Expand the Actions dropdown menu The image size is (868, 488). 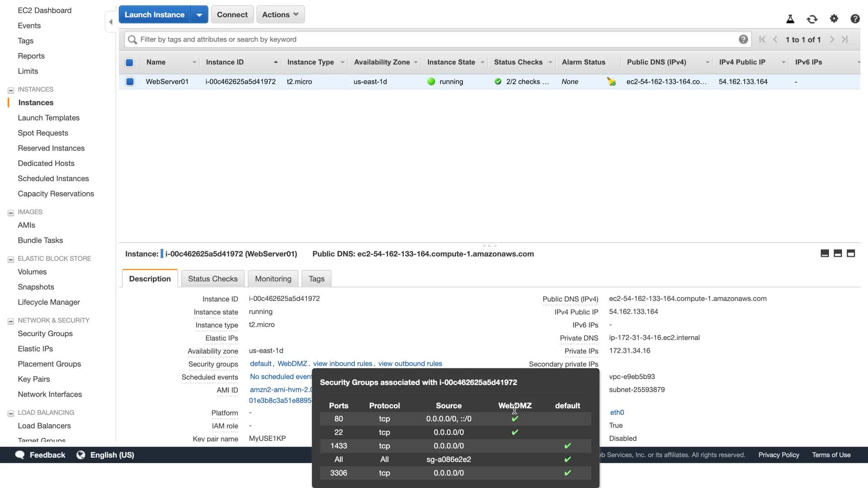pyautogui.click(x=280, y=14)
